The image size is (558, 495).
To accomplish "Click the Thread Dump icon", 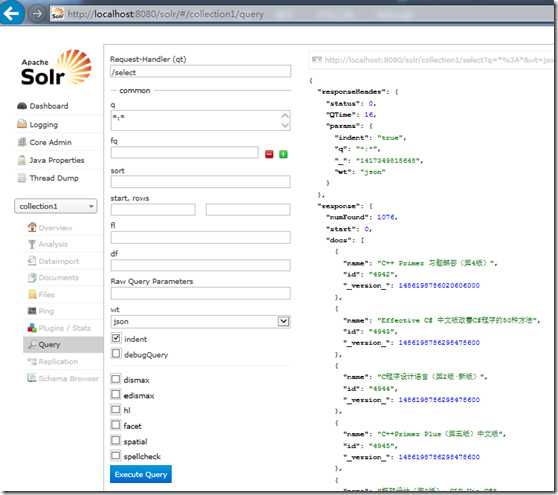I will 22,178.
